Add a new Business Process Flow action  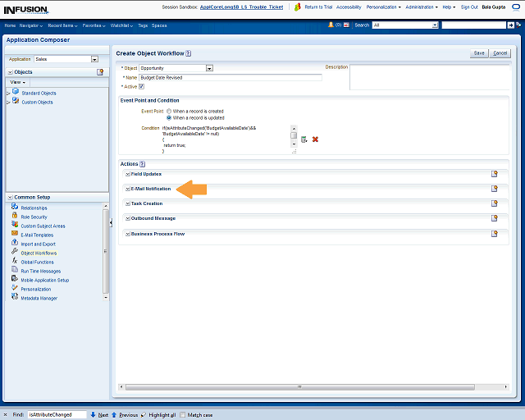(x=495, y=234)
